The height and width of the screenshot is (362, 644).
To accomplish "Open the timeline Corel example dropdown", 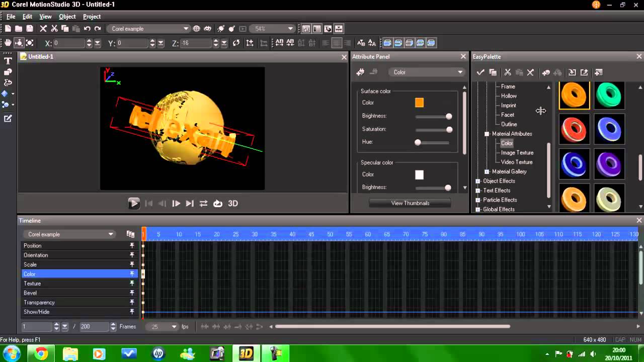I will click(70, 234).
